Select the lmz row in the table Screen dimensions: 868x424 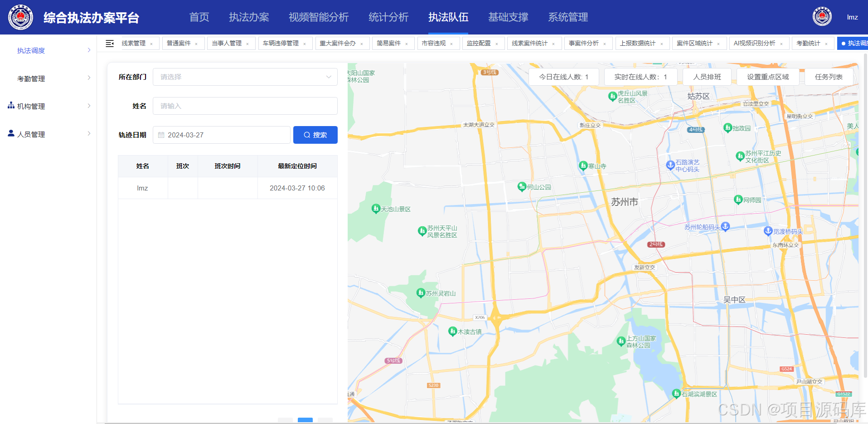click(228, 188)
